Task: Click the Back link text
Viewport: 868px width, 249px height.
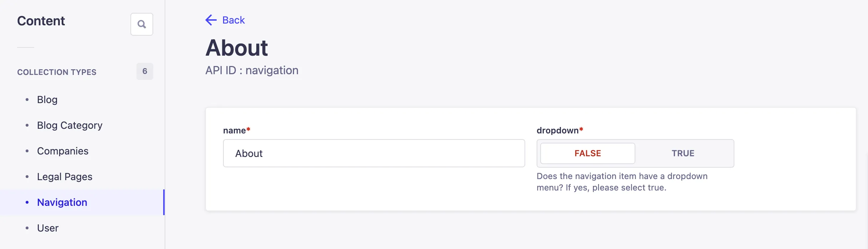Action: tap(233, 20)
